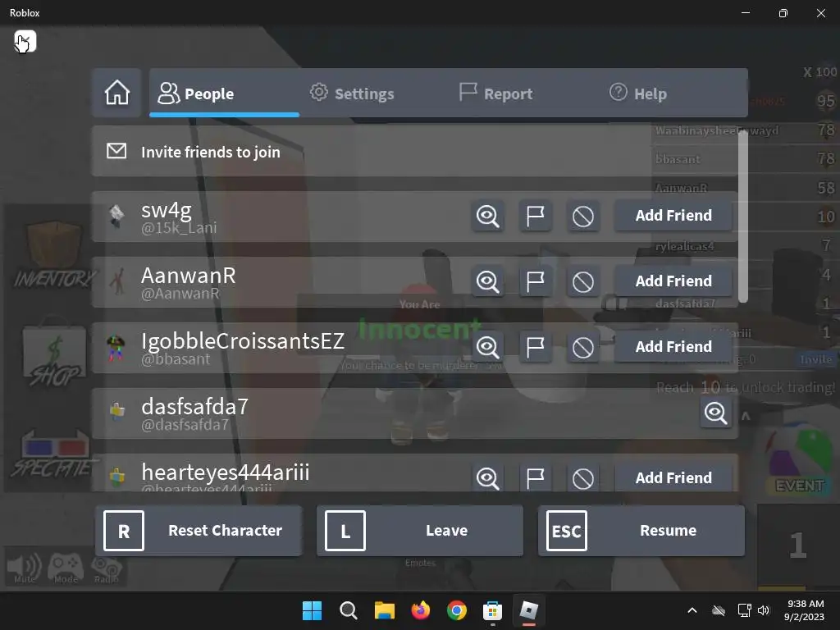Report player sw4g with flag icon
The width and height of the screenshot is (840, 630).
click(535, 216)
